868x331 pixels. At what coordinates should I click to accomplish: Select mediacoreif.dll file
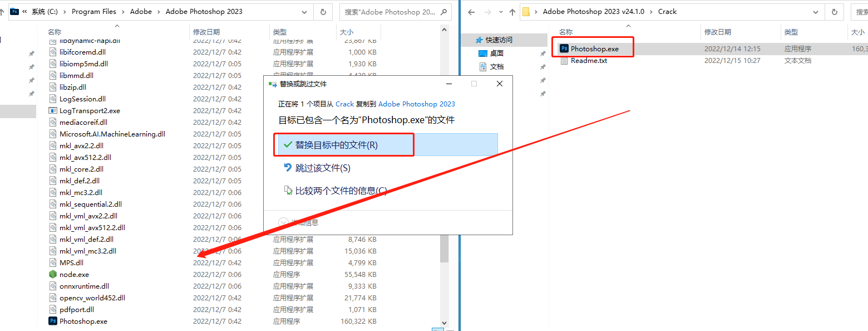(x=83, y=122)
